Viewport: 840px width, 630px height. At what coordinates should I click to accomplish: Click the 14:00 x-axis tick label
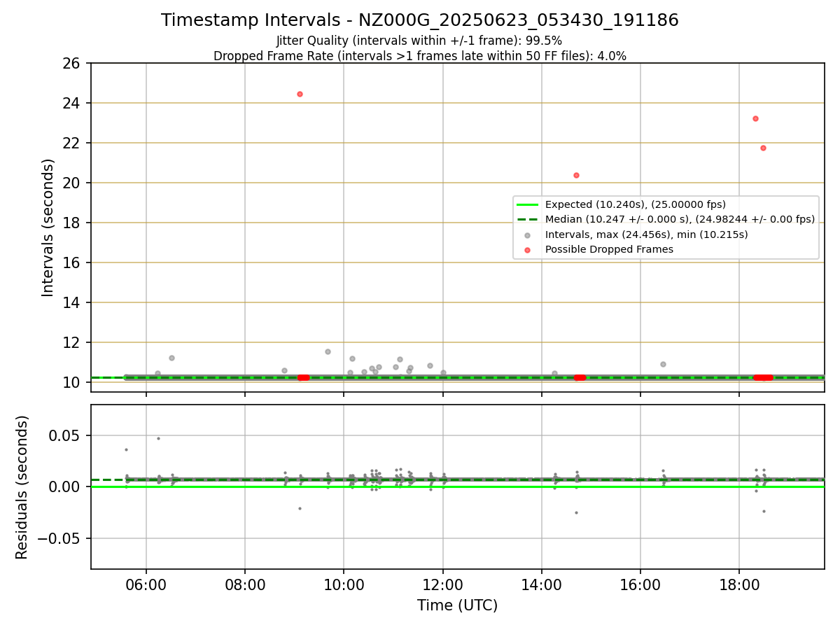542,585
